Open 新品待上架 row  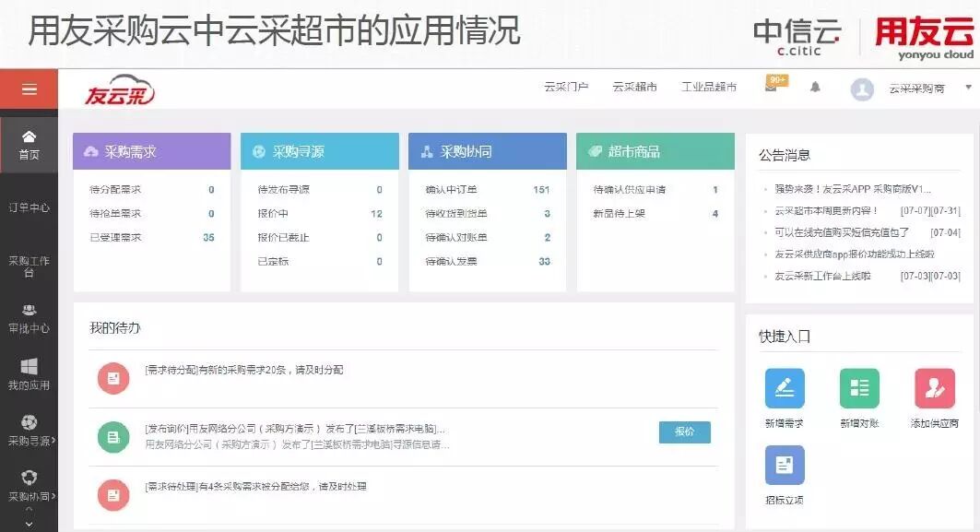point(655,214)
